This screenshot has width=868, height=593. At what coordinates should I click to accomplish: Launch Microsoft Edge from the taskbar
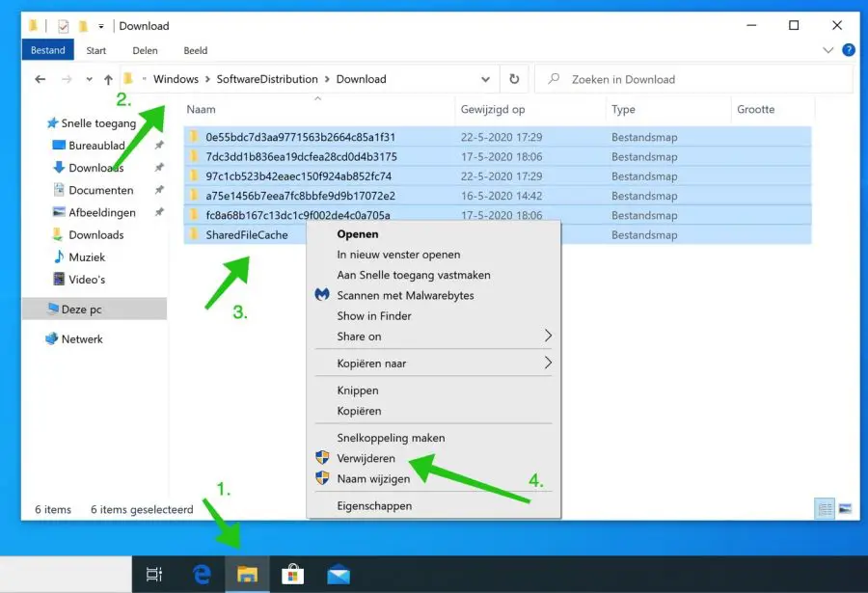tap(203, 574)
